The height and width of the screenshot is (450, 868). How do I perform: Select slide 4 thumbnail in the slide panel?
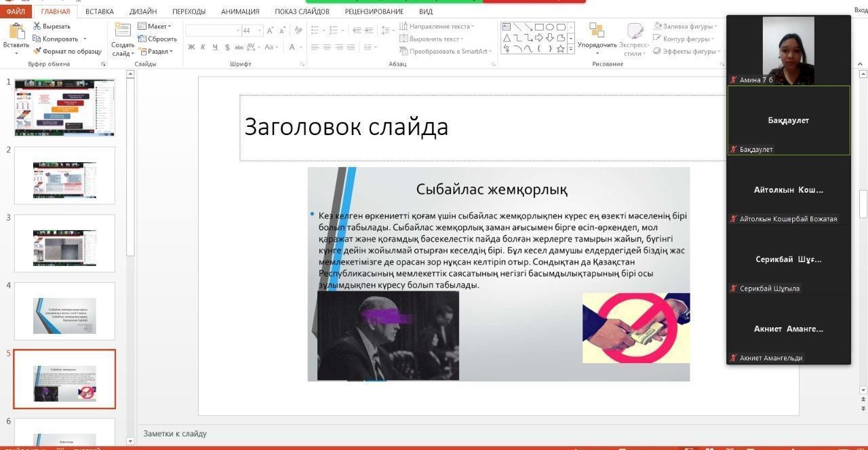coord(64,312)
